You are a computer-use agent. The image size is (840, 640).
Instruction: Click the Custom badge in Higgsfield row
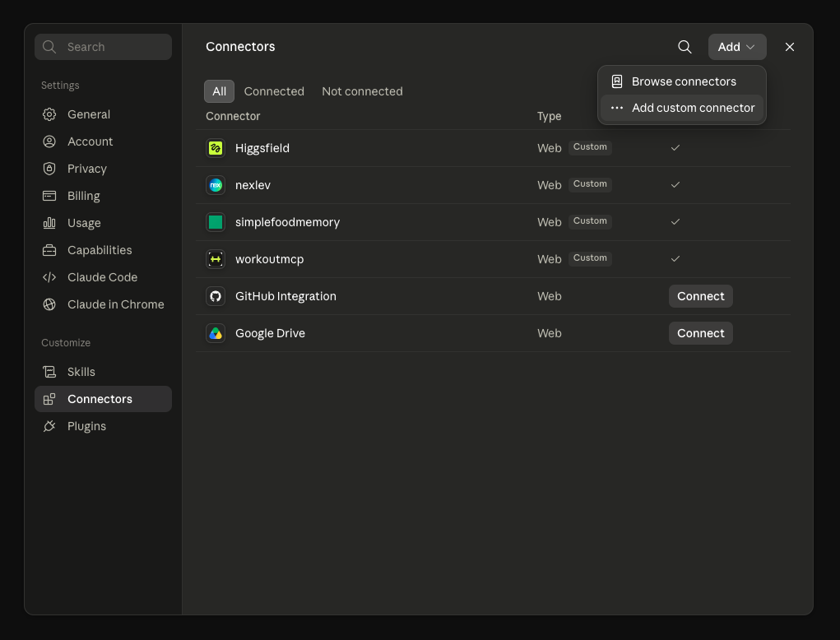point(590,147)
